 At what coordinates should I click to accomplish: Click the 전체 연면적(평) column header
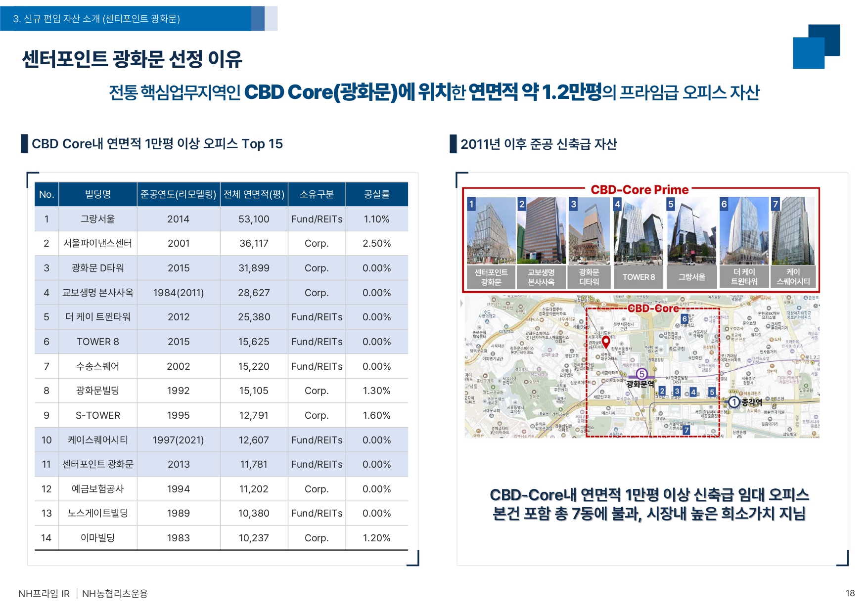coord(254,194)
